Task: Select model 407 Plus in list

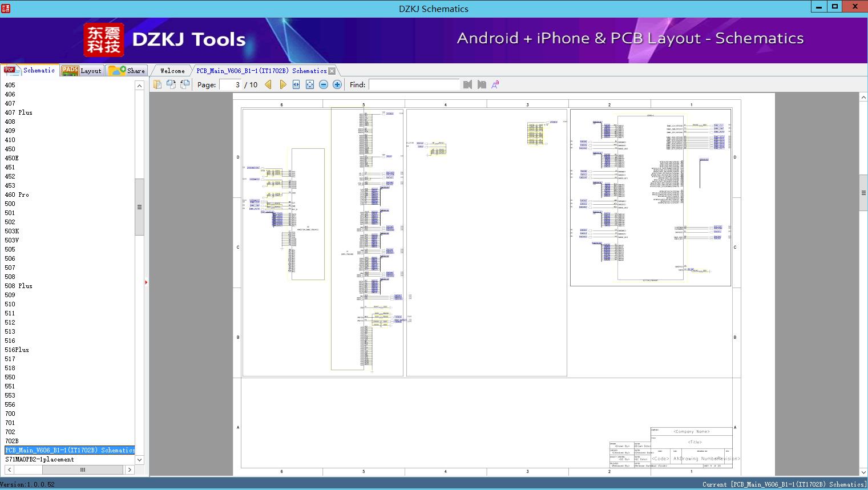Action: click(x=19, y=112)
